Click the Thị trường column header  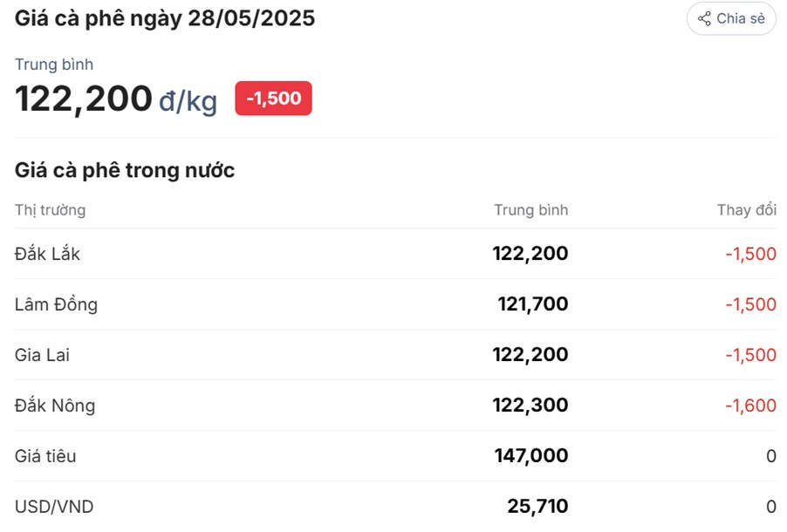click(50, 210)
